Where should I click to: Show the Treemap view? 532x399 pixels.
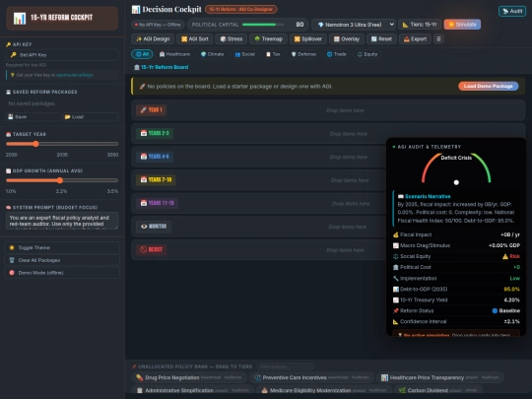(x=268, y=39)
